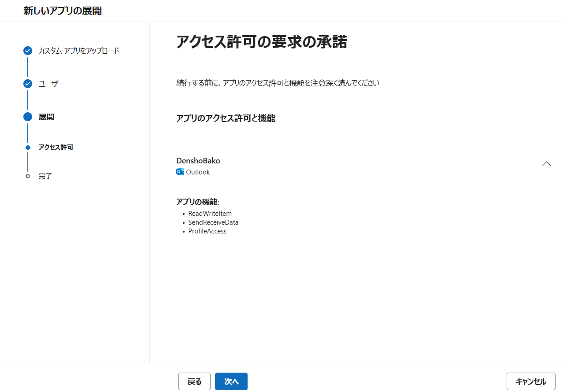Click the ProfileAccess capability text
Viewport: 567px width, 392px height.
pyautogui.click(x=207, y=231)
